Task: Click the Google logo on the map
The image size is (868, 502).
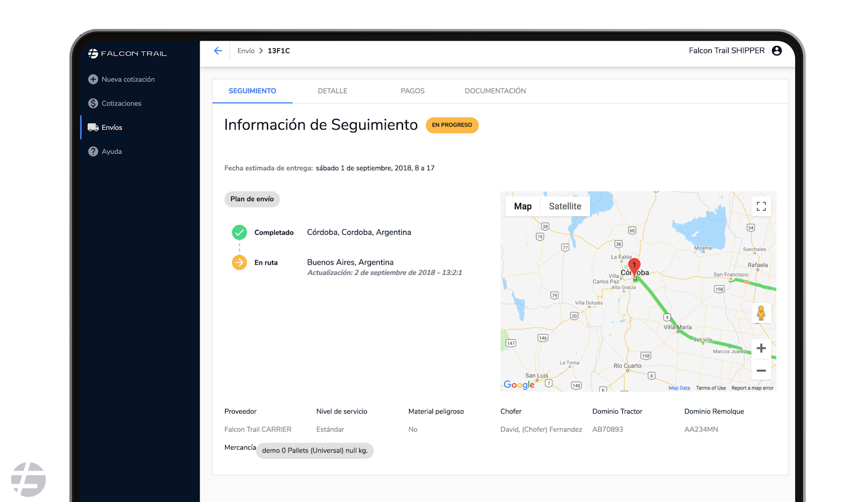Action: [519, 384]
